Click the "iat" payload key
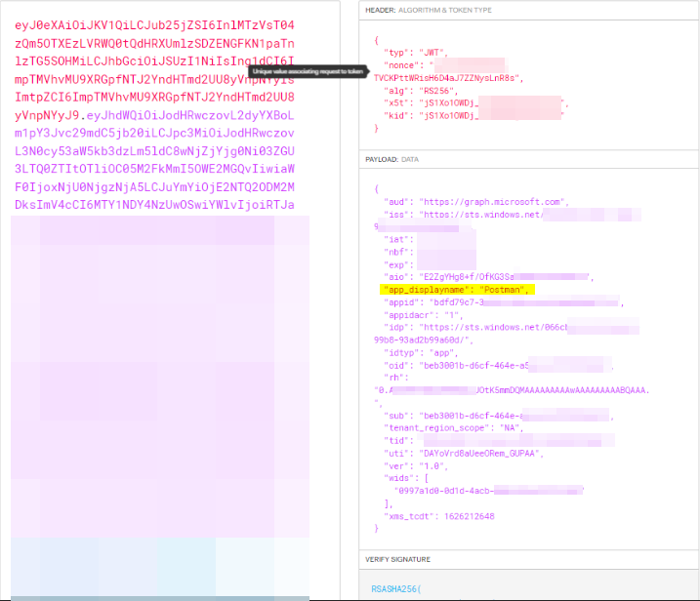 click(x=398, y=240)
